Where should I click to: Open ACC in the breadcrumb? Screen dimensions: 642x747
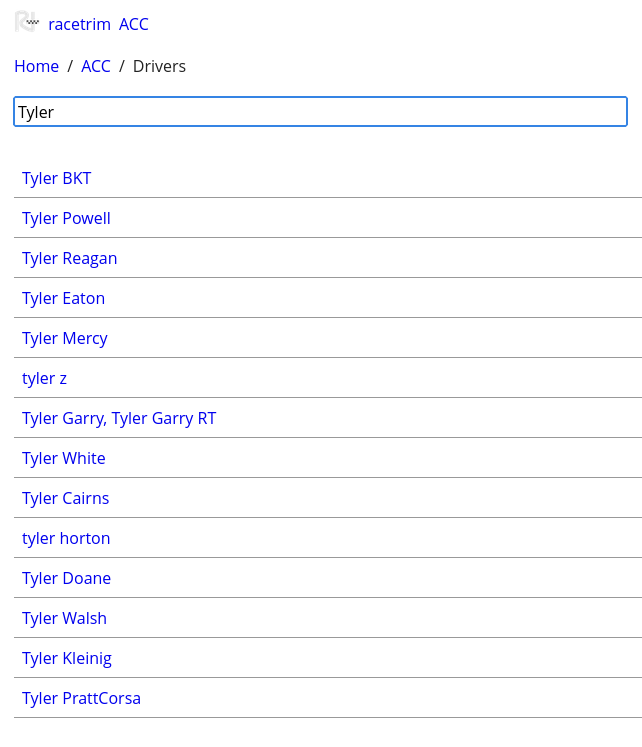pos(96,66)
